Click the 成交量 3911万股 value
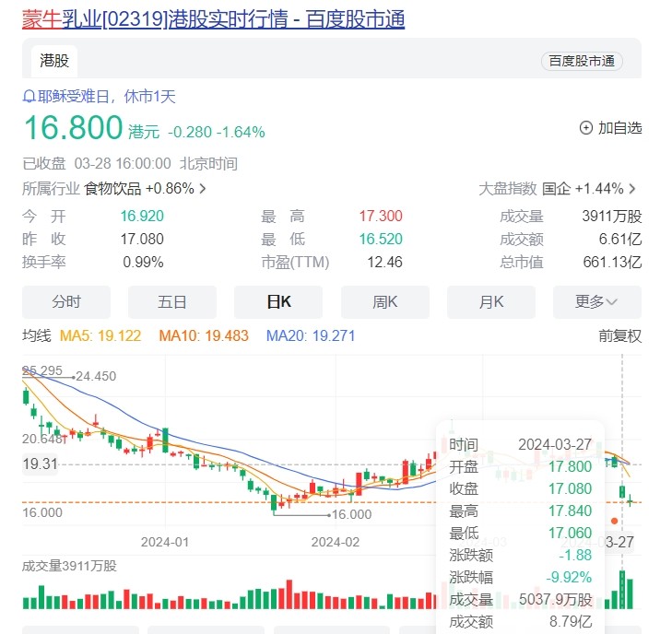Screen dimensions: 672x634 pos(611,217)
